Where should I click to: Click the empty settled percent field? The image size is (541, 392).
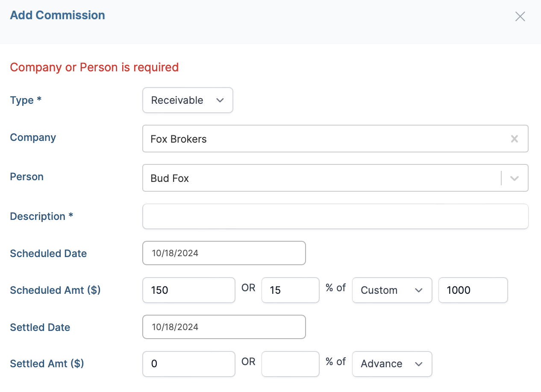click(290, 364)
